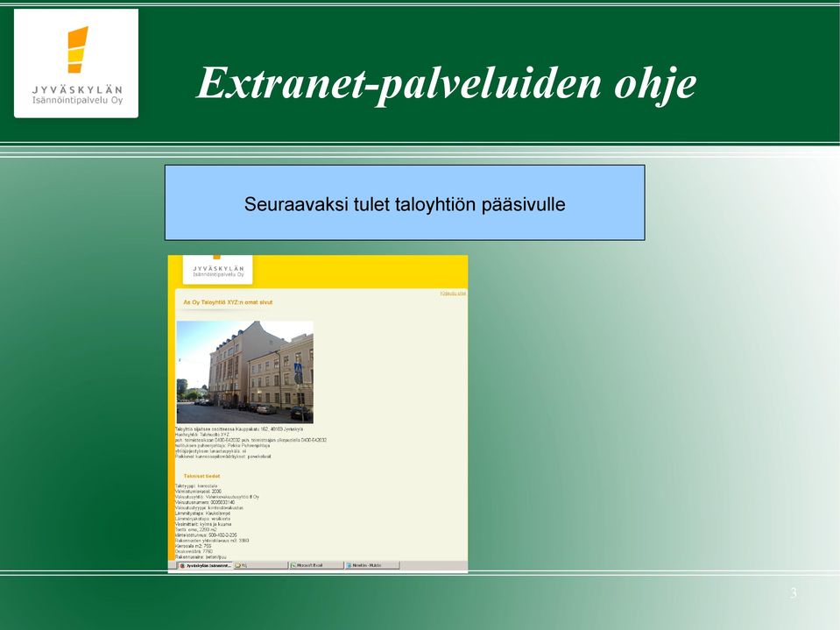Switch to Microsoft Excel in the taskbar
Screen dimensions: 840x630
[x=316, y=565]
